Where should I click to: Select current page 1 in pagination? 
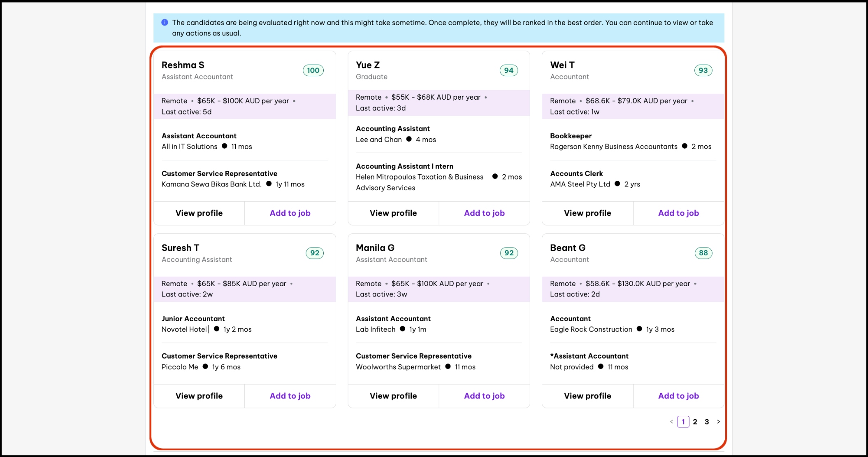pos(683,422)
